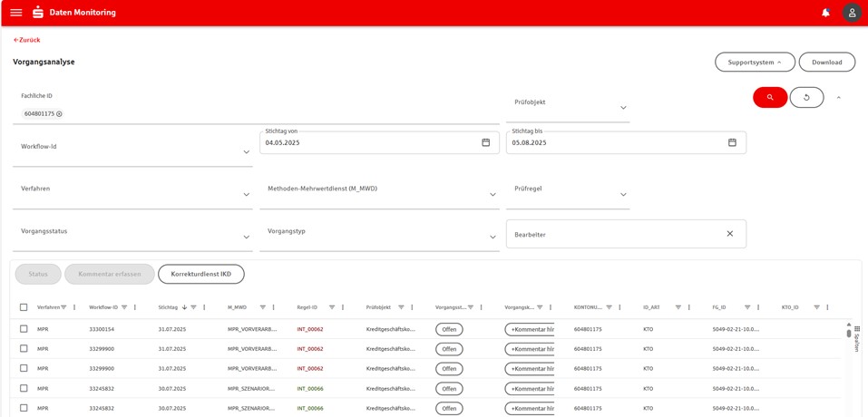Remove the 604801175 ID chip
This screenshot has height=417, width=868.
click(60, 114)
